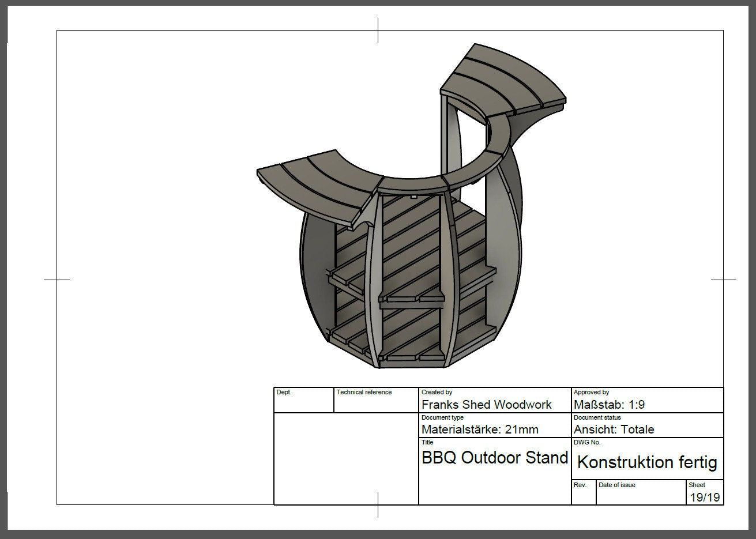Click the right center mark on the border
The width and height of the screenshot is (756, 539).
[723, 280]
